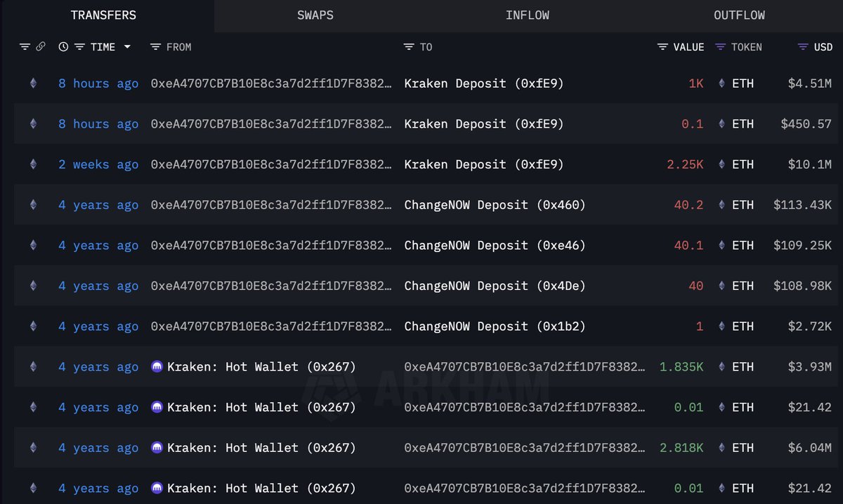The width and height of the screenshot is (843, 504).
Task: Open the VALUE column filter
Action: point(662,47)
